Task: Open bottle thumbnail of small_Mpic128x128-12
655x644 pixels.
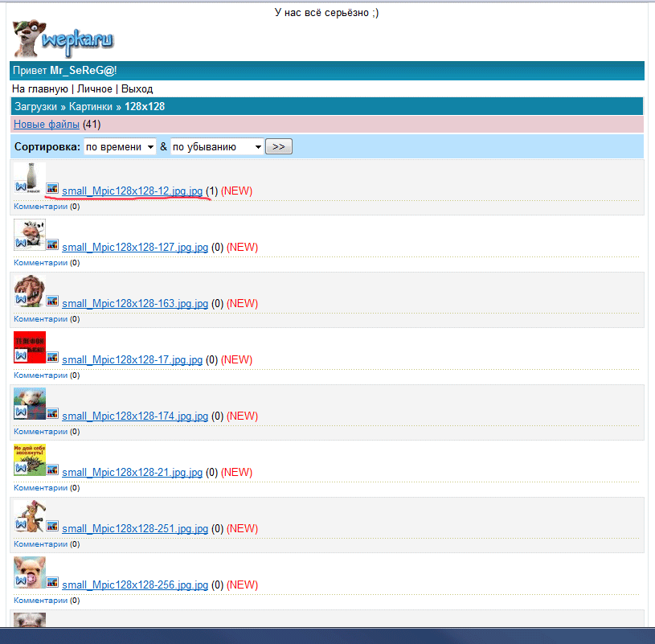Action: coord(29,178)
